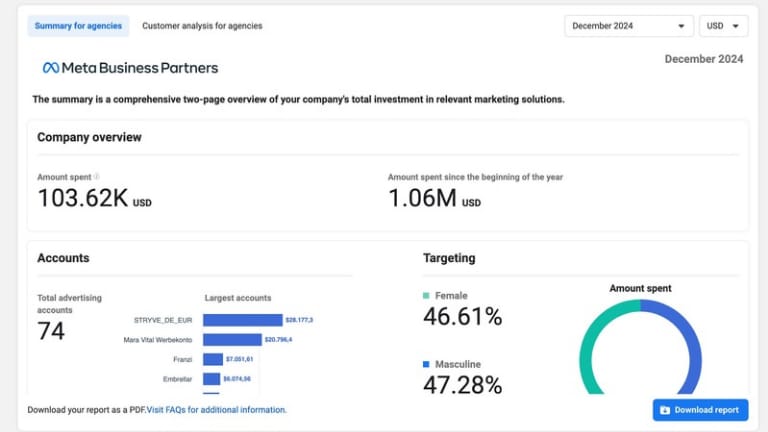
Task: Click the Mara Vital Werbekonto account bar
Action: [232, 339]
